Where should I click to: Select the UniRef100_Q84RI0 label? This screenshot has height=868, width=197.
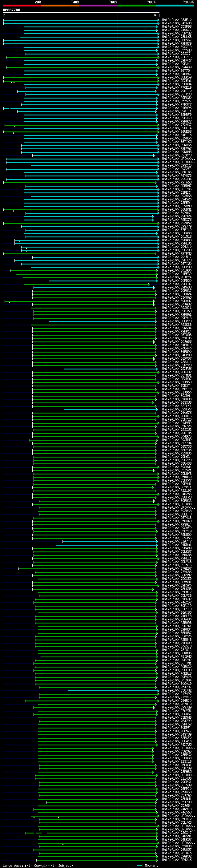176,701
